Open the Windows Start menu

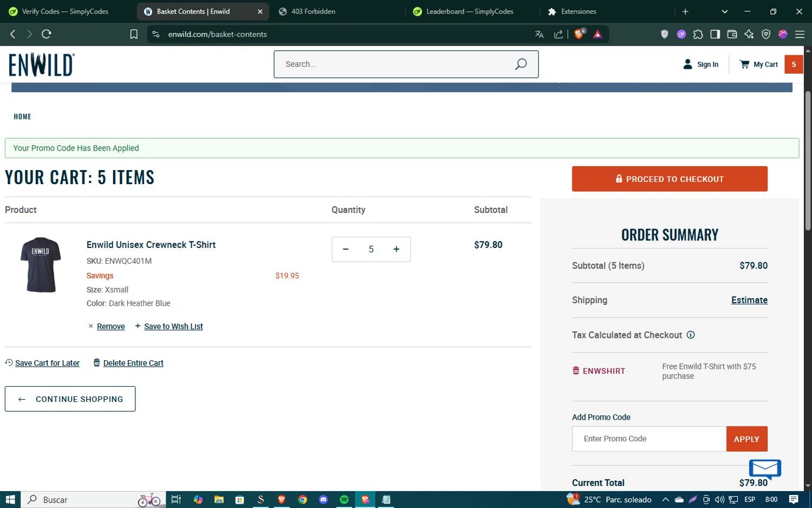point(10,499)
